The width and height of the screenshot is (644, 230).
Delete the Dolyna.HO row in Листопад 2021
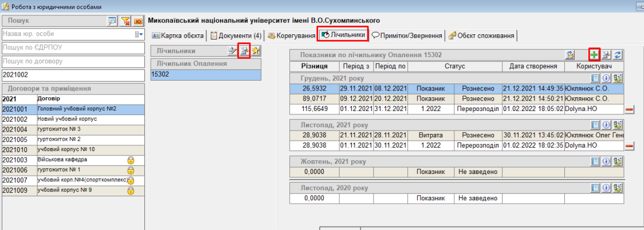(x=629, y=146)
